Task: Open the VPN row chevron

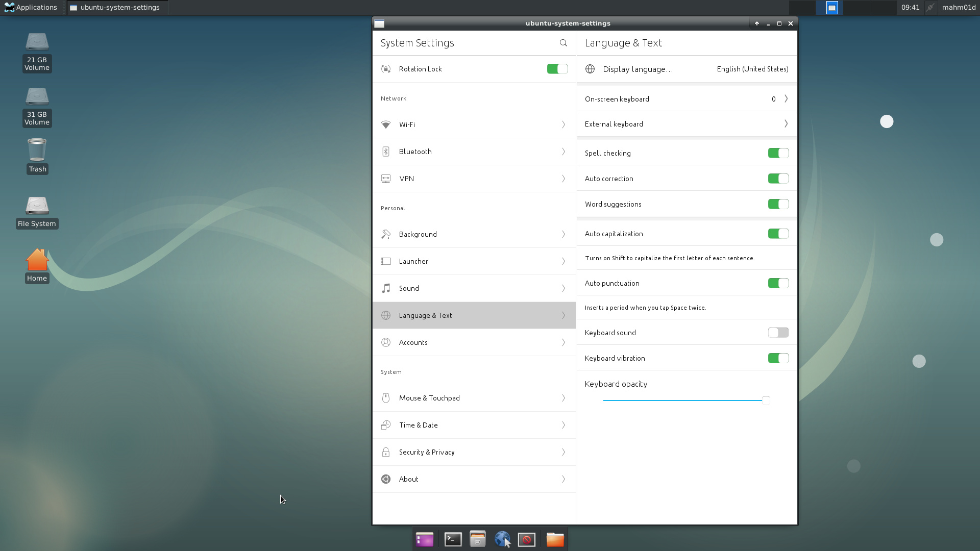Action: click(563, 179)
